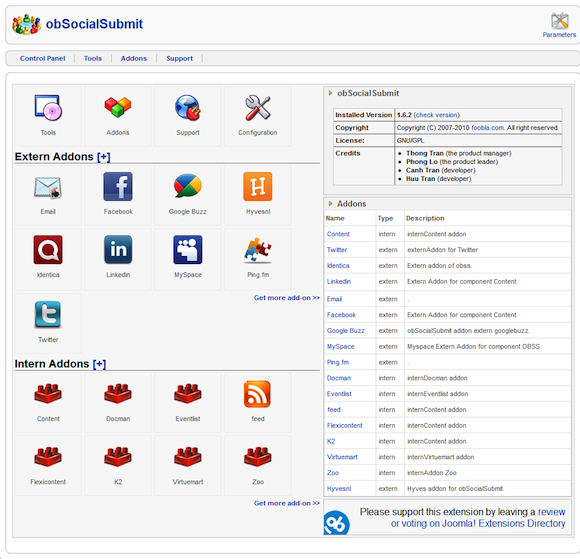Open Content link in Addons table
Viewport: 580px width, 559px height.
338,234
